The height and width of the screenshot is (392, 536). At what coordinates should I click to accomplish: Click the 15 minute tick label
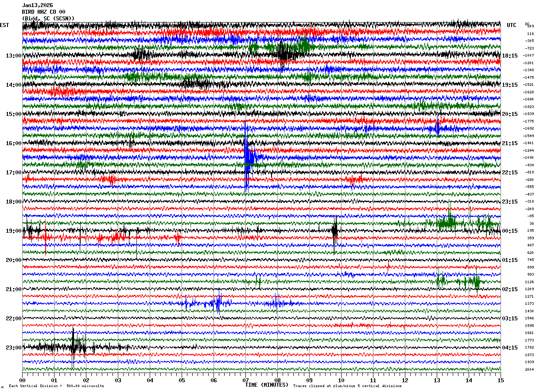501,380
